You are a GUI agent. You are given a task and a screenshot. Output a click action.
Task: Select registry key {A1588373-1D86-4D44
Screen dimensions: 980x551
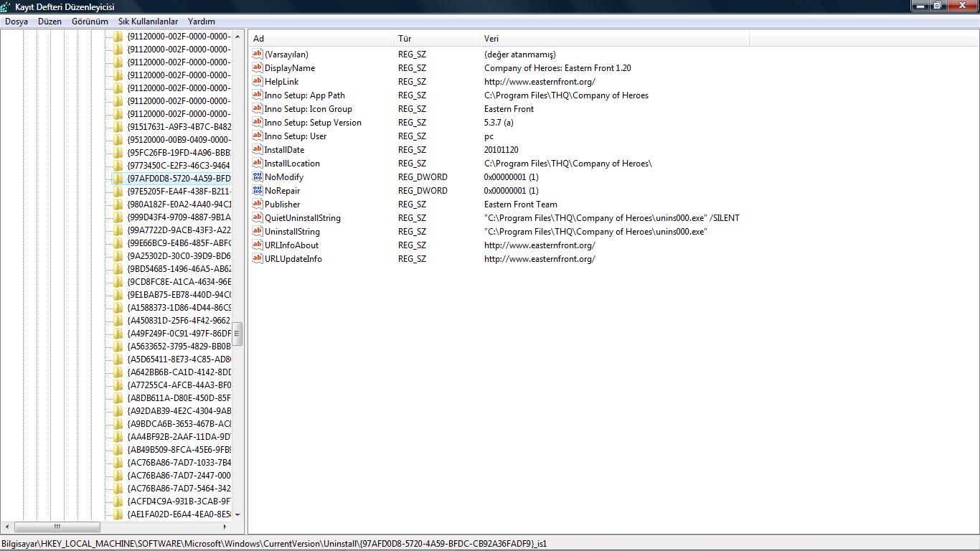tap(179, 307)
